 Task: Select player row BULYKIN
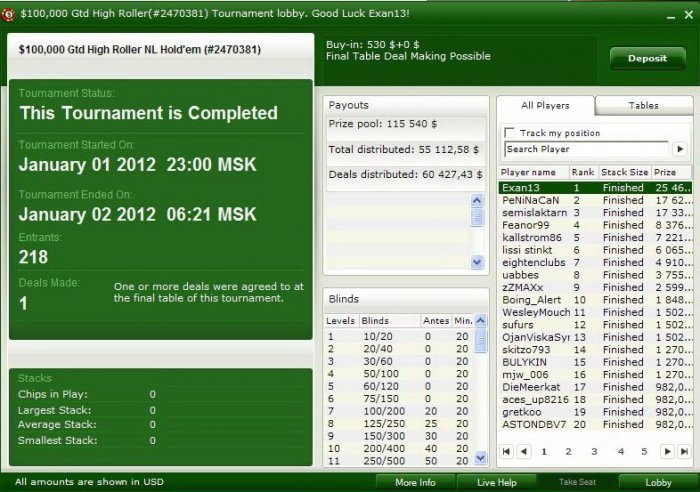pyautogui.click(x=595, y=362)
